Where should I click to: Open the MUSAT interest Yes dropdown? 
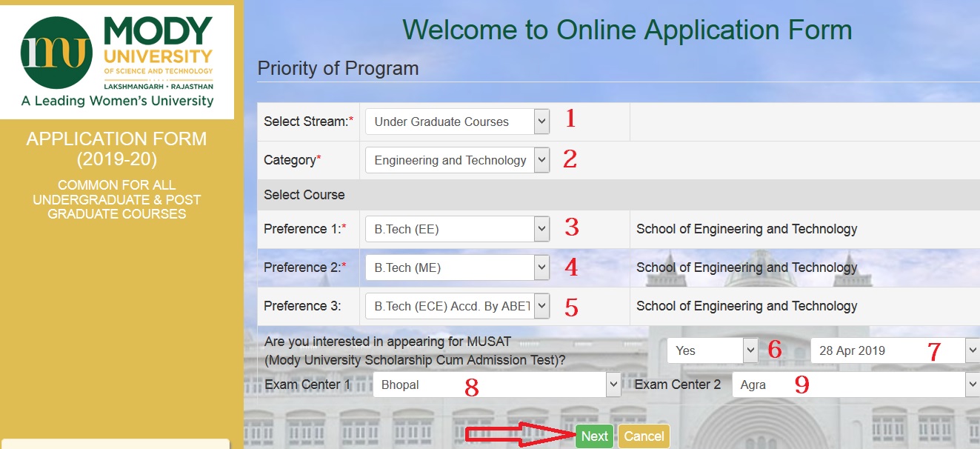[713, 350]
